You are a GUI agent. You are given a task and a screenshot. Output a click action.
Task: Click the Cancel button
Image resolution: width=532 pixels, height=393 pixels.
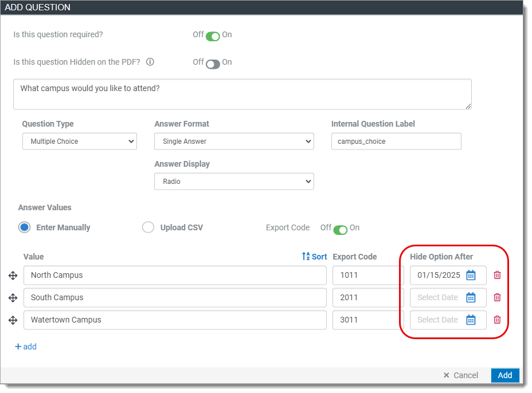(461, 375)
